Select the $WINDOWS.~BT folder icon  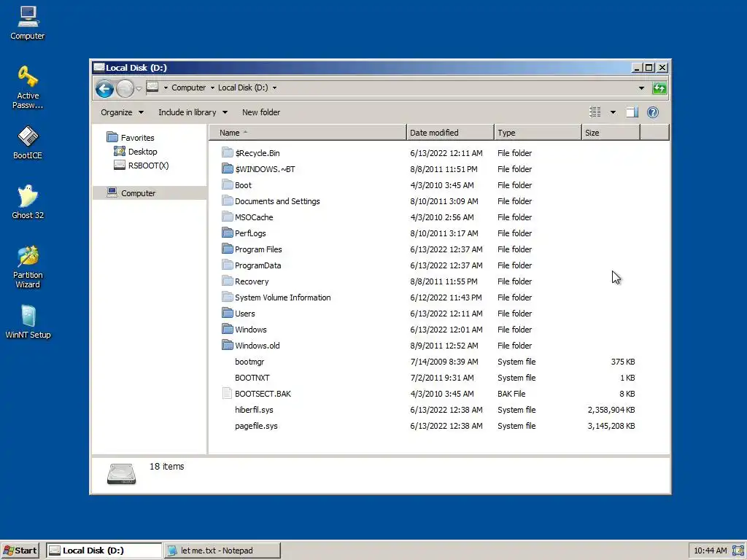click(228, 169)
